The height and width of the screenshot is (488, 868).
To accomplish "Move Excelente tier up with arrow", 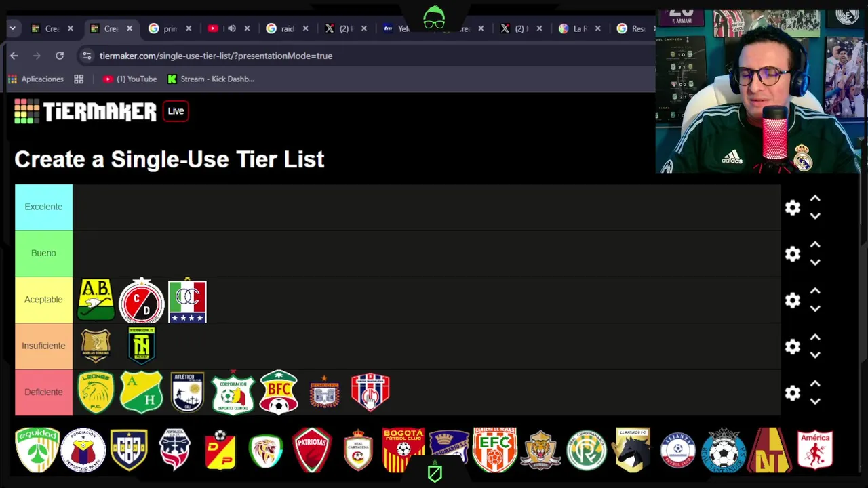I will pyautogui.click(x=815, y=199).
